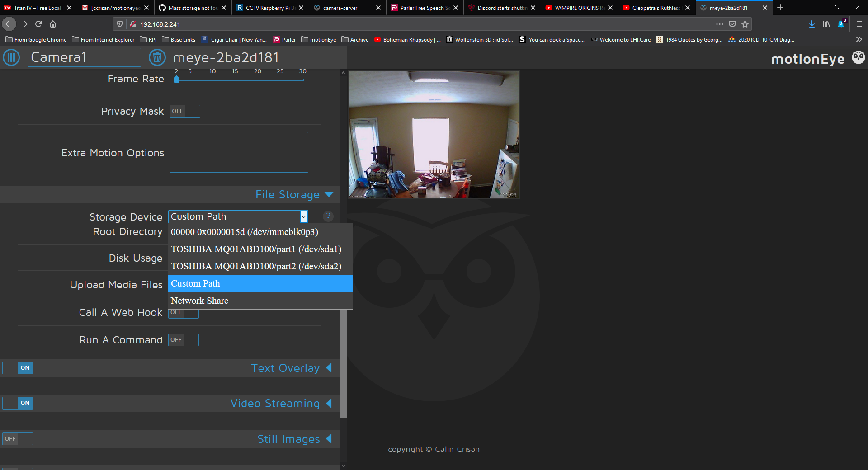The width and height of the screenshot is (868, 470).
Task: Choose Custom Path storage option
Action: point(260,283)
